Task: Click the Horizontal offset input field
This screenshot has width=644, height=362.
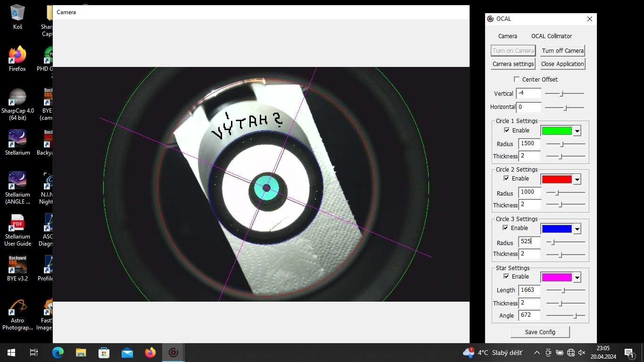Action: pos(528,107)
